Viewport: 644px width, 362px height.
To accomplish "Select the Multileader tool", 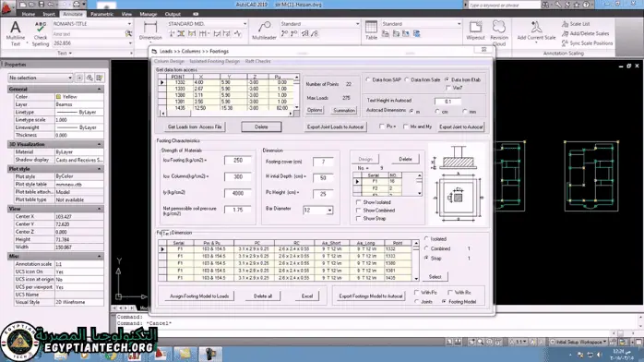I will [264, 30].
